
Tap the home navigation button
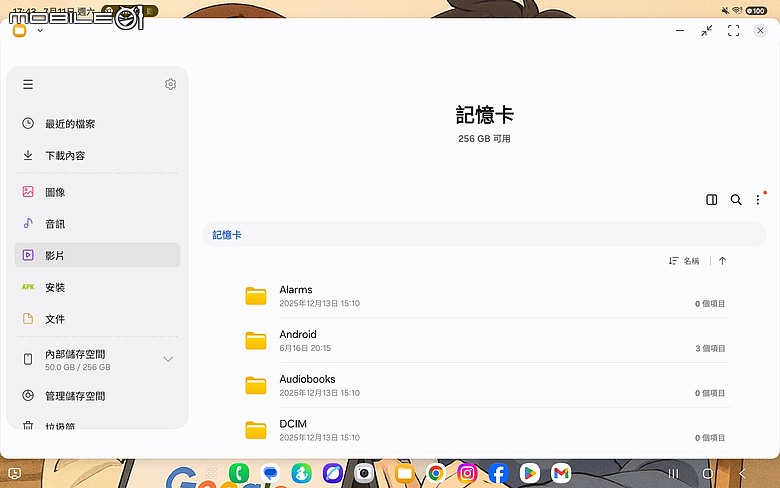click(707, 474)
